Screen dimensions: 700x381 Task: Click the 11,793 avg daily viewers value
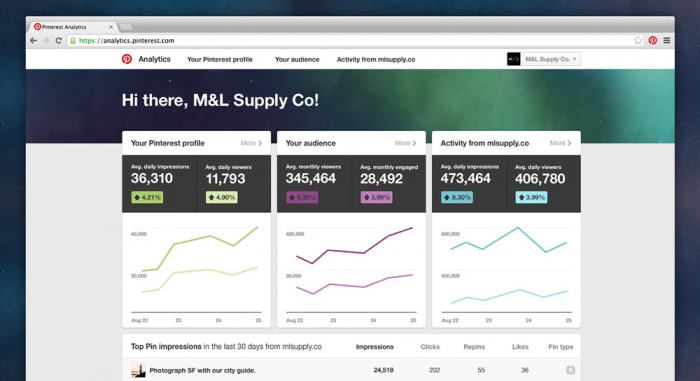(225, 179)
